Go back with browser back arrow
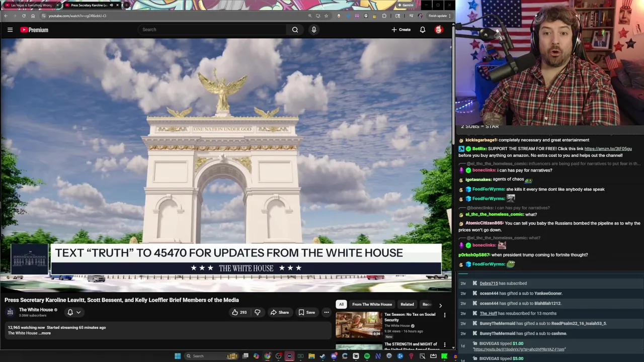 click(6, 16)
